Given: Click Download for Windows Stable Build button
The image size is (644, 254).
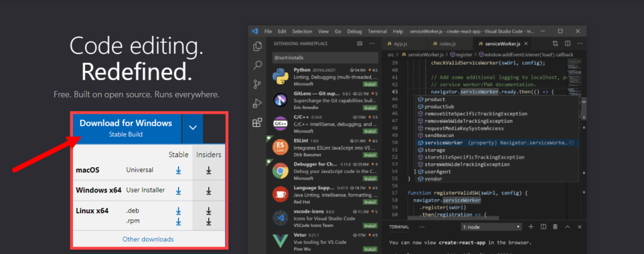Looking at the screenshot, I should pyautogui.click(x=126, y=127).
